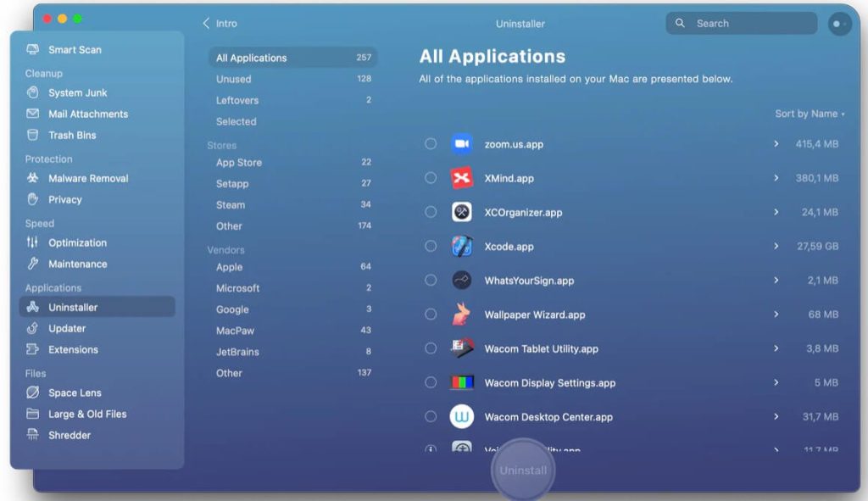Click the Xcode.app application icon

pos(461,247)
